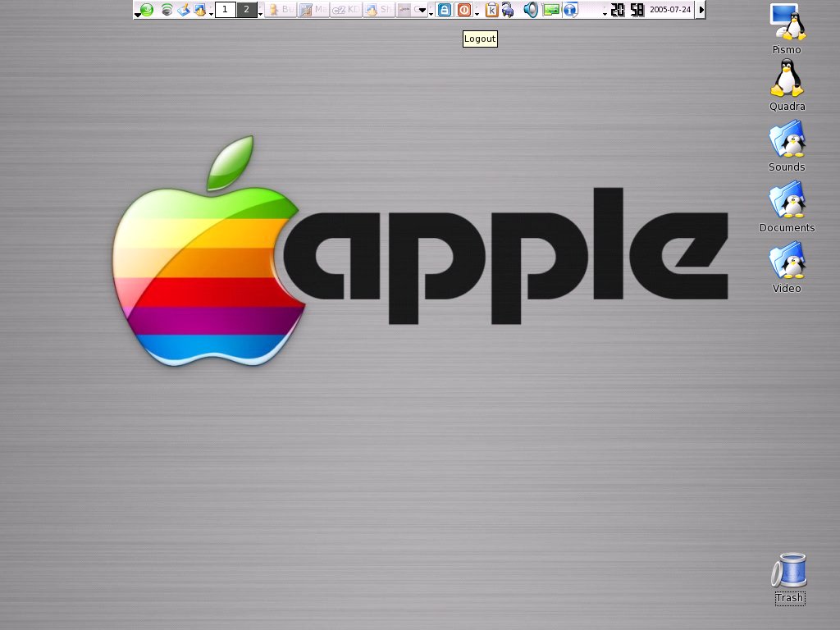
Task: Open the Klipper clipboard tool in the tray
Action: (491, 10)
